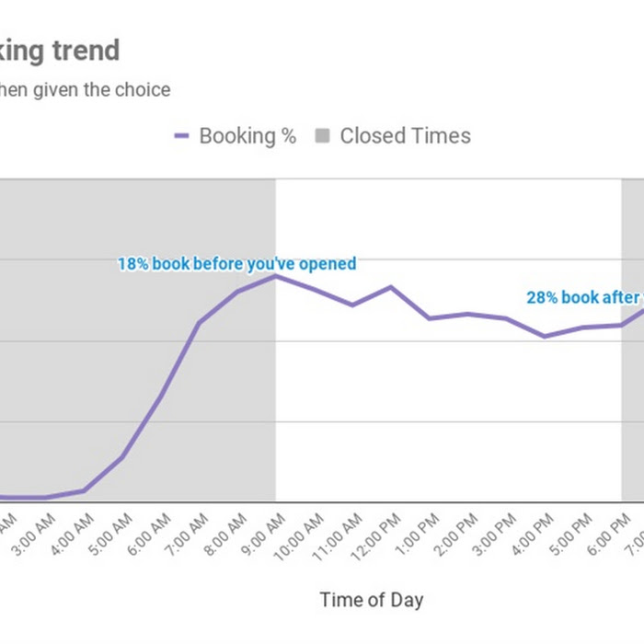The height and width of the screenshot is (644, 644).
Task: Click the chart title ending 'king trend'
Action: (x=60, y=51)
